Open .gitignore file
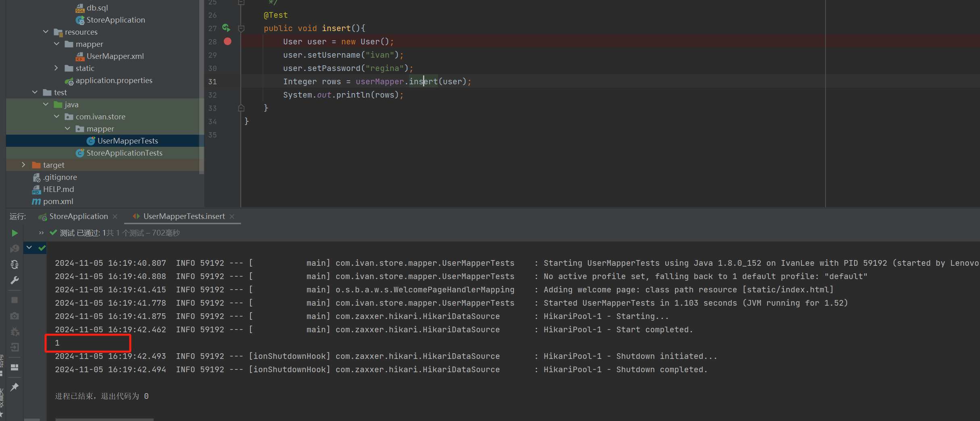 60,177
